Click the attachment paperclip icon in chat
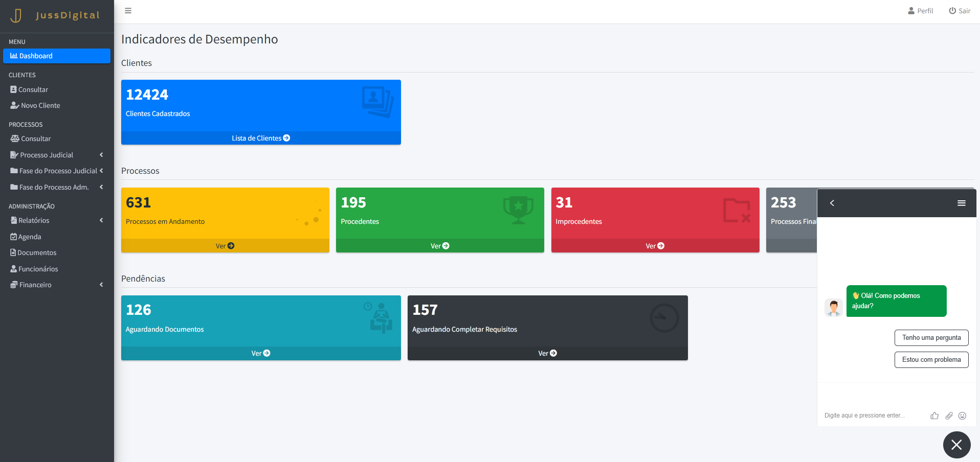 (949, 415)
